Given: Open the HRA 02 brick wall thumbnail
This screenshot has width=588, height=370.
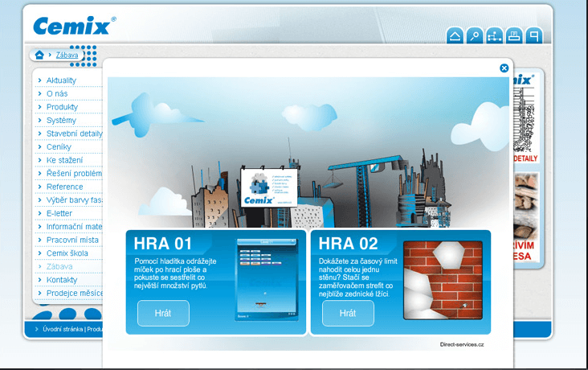Looking at the screenshot, I should (443, 280).
